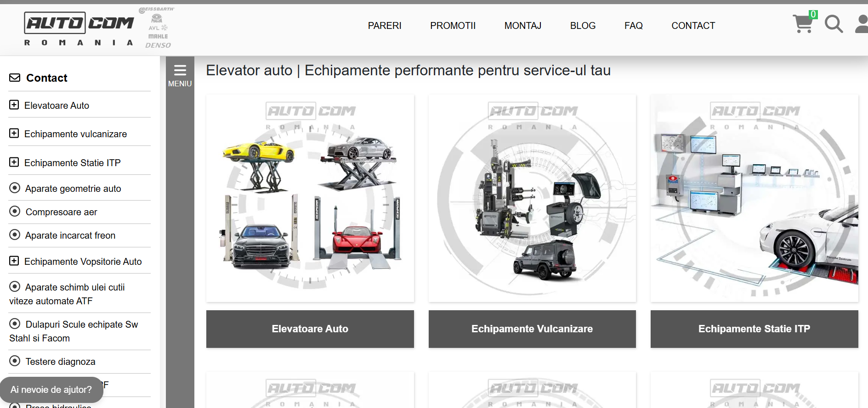Click the partner brands logo stack
This screenshot has height=408, width=868.
pos(158,28)
